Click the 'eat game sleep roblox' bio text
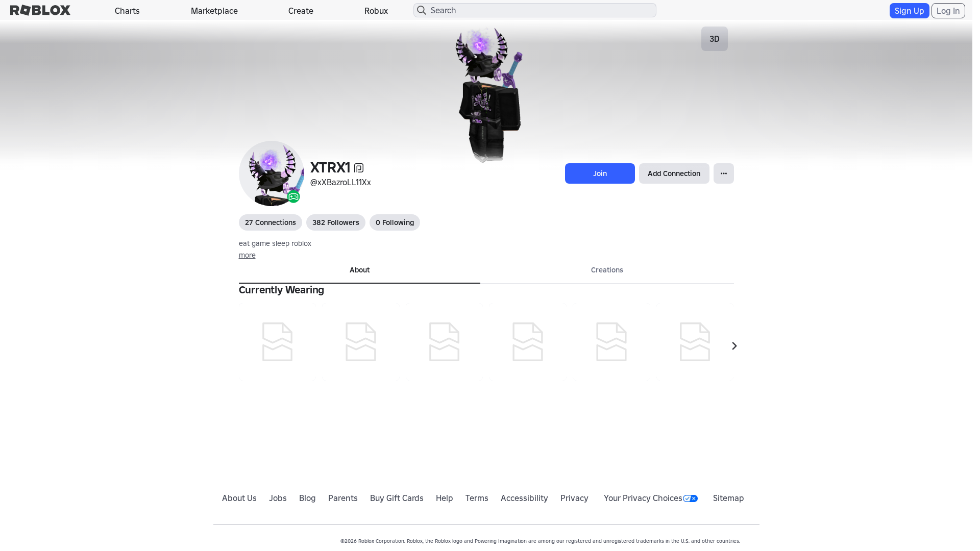 (275, 243)
